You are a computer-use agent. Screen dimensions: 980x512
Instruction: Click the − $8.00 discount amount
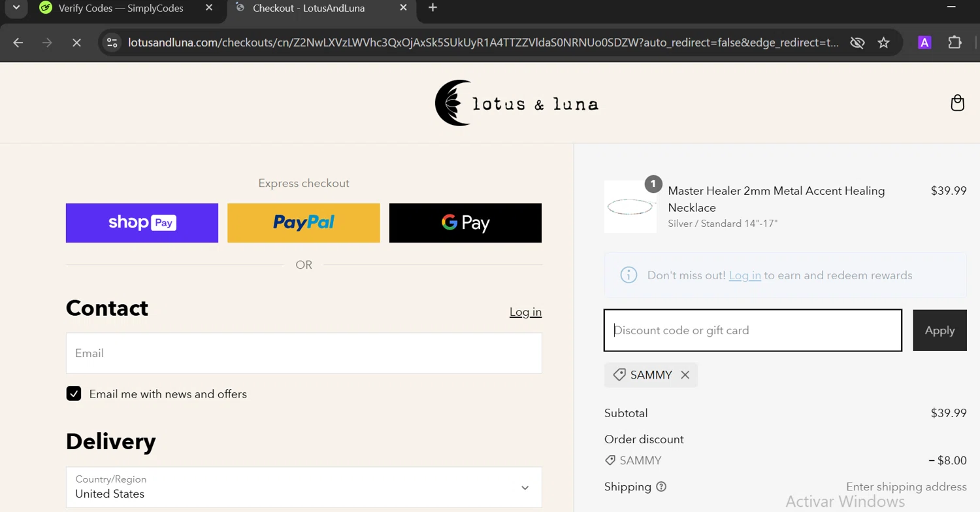947,460
